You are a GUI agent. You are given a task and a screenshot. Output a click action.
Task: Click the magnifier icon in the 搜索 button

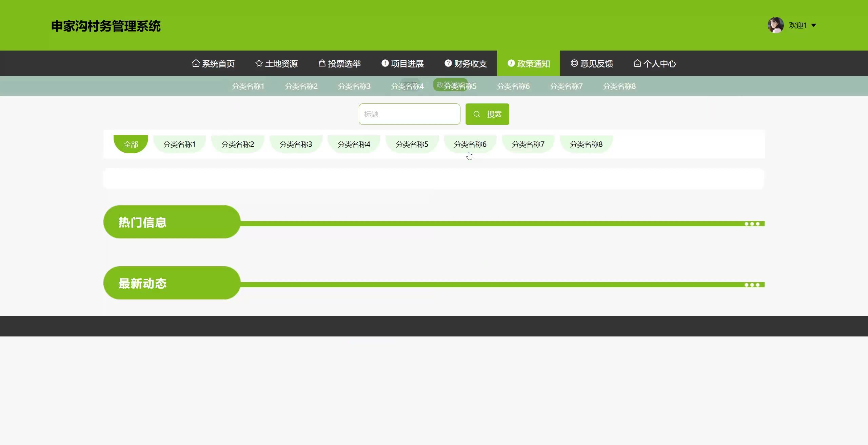(x=477, y=114)
